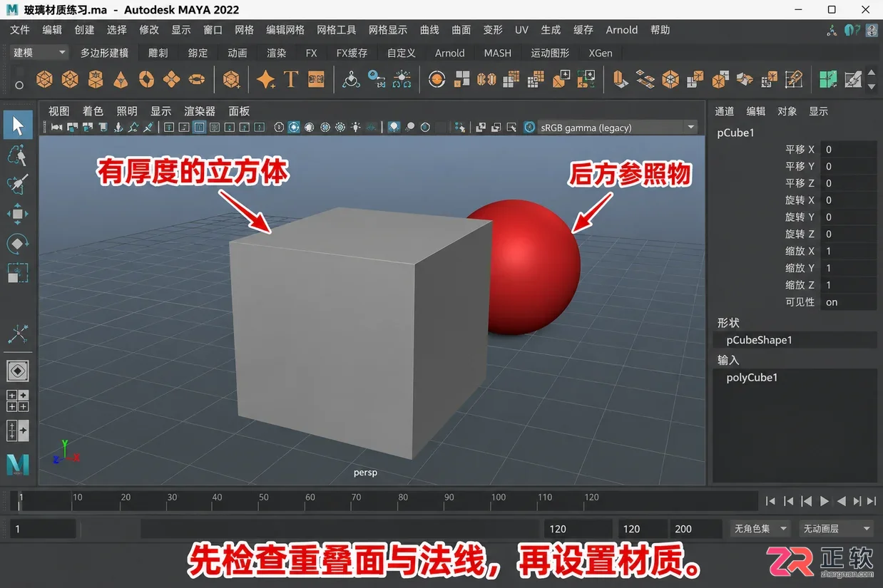
Task: Select the arrow Select tool in toolbox
Action: [x=18, y=126]
